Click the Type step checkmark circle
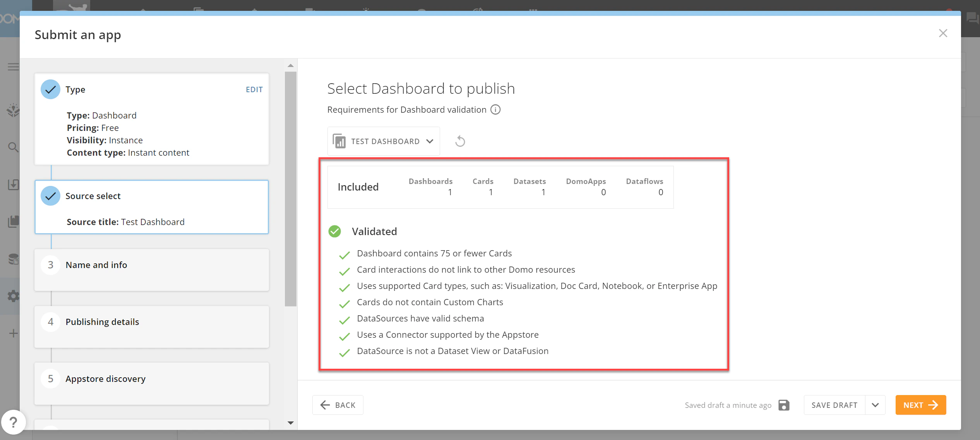Image resolution: width=980 pixels, height=440 pixels. [x=50, y=89]
